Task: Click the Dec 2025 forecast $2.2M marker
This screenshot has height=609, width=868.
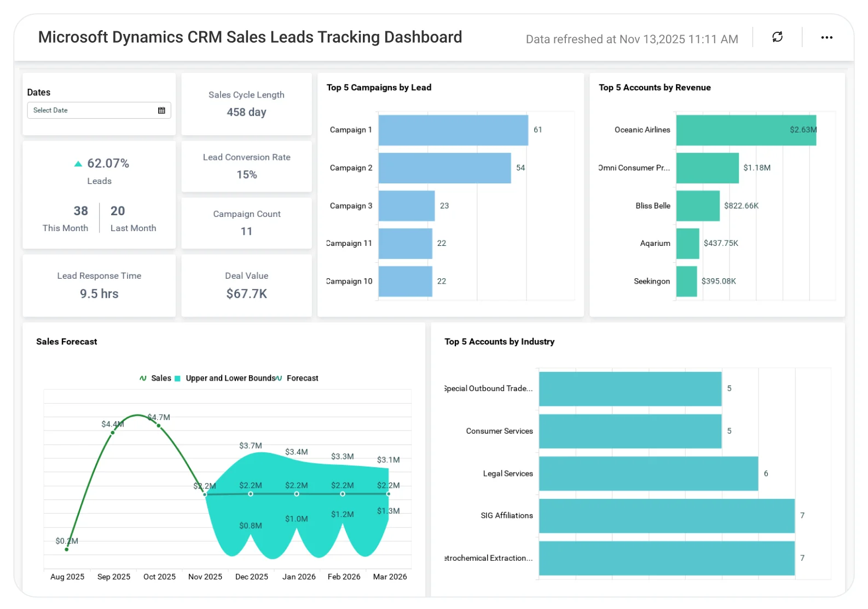Action: pos(251,494)
